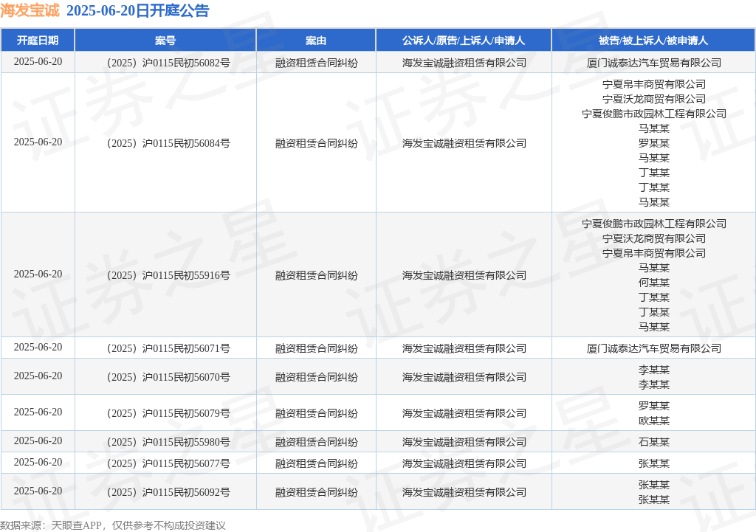Click case number （2025）沪0115民初56079号
This screenshot has width=756, height=532.
[x=166, y=413]
